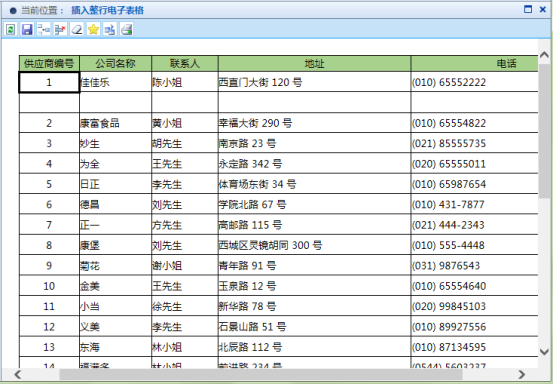This screenshot has height=384, width=553.
Task: Click the horizontal scrollbar right arrow
Action: click(x=522, y=374)
